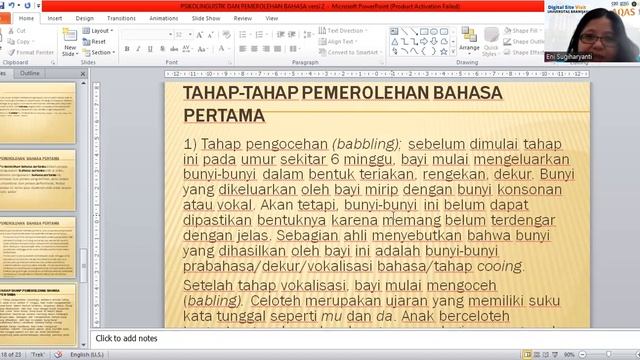
Task: Open the View ribbon tab
Action: coord(271,18)
